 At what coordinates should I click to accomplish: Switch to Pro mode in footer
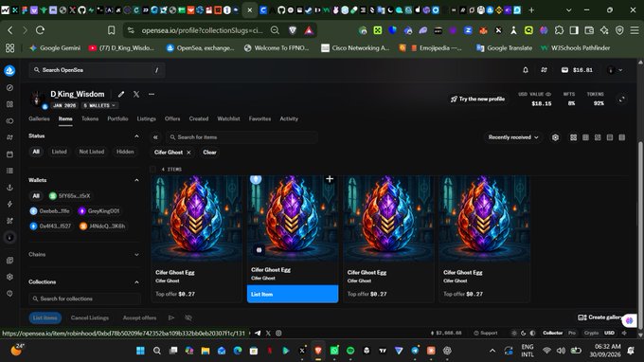[x=572, y=333]
